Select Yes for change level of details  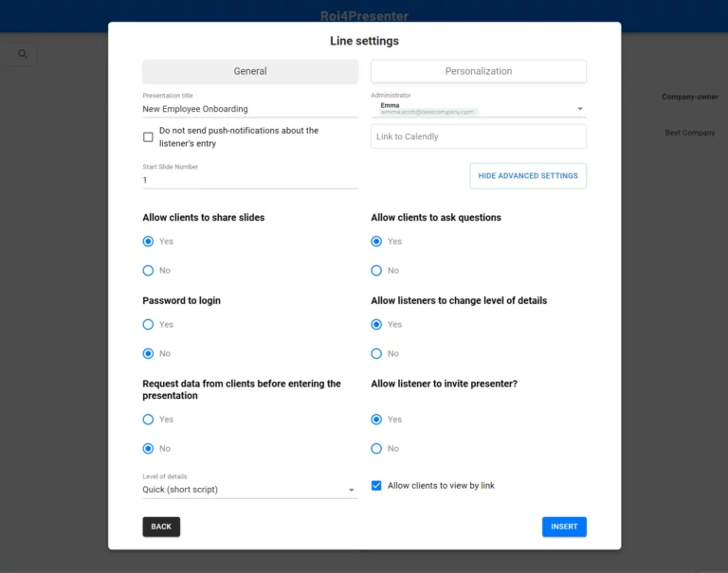pos(376,324)
